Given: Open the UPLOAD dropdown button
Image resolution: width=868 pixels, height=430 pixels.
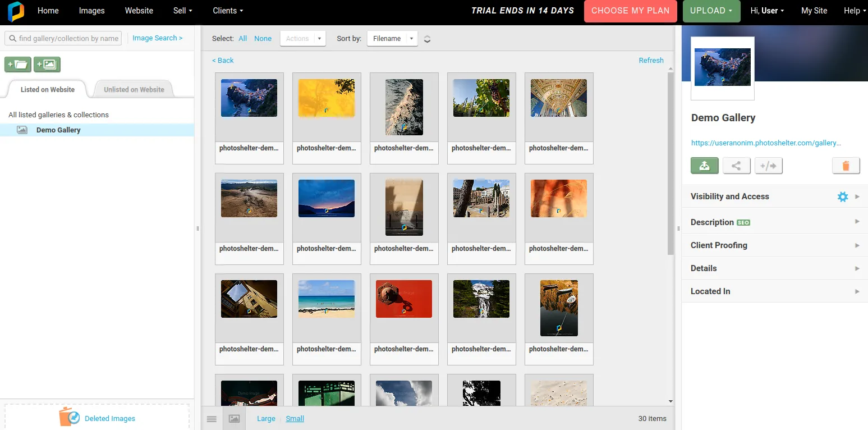Looking at the screenshot, I should (x=711, y=11).
